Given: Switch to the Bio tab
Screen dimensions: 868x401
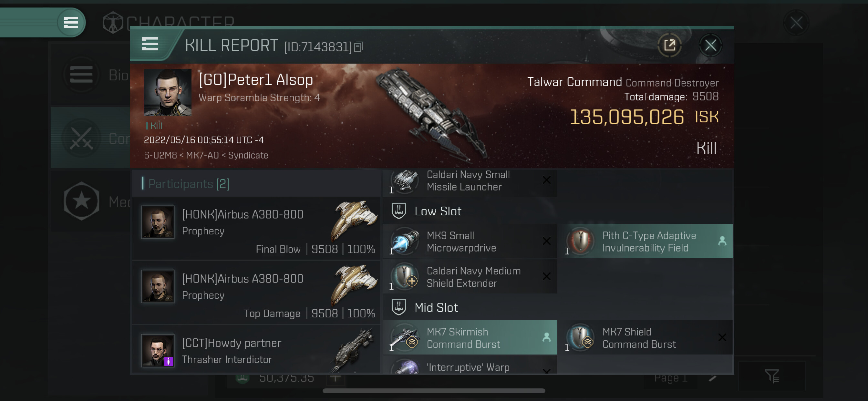Looking at the screenshot, I should coord(90,75).
